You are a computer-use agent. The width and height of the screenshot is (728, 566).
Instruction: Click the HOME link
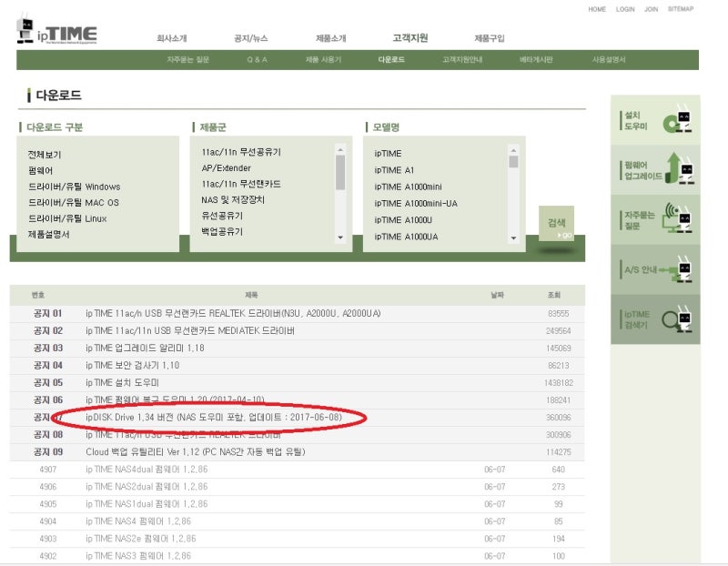597,9
